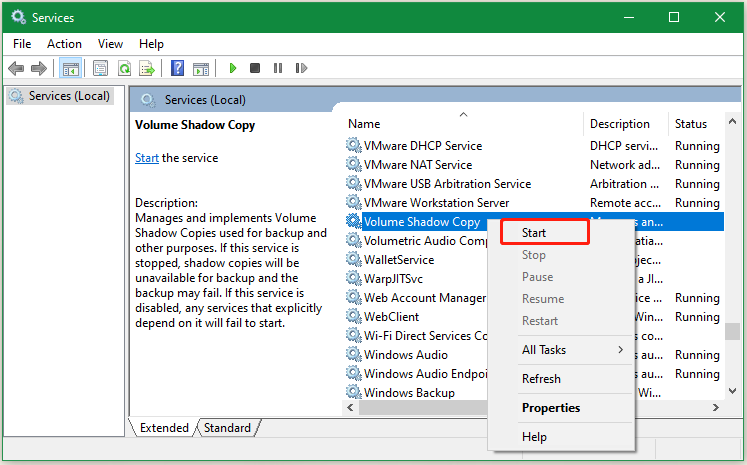Viewport: 747px width, 465px height.
Task: Click gear icon beside WebClient
Action: 353,316
